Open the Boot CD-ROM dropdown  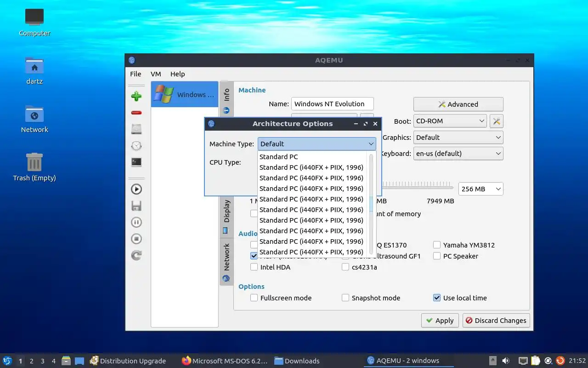[450, 121]
